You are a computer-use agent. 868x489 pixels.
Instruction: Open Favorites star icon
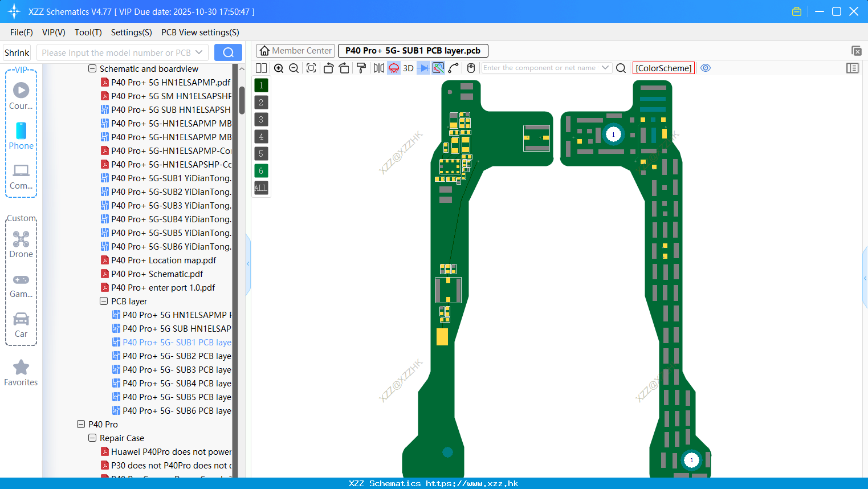pos(21,373)
